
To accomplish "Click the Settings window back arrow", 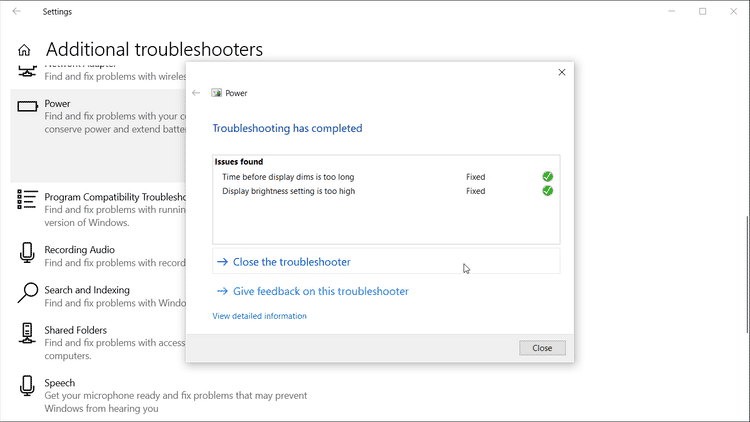I will tap(16, 12).
